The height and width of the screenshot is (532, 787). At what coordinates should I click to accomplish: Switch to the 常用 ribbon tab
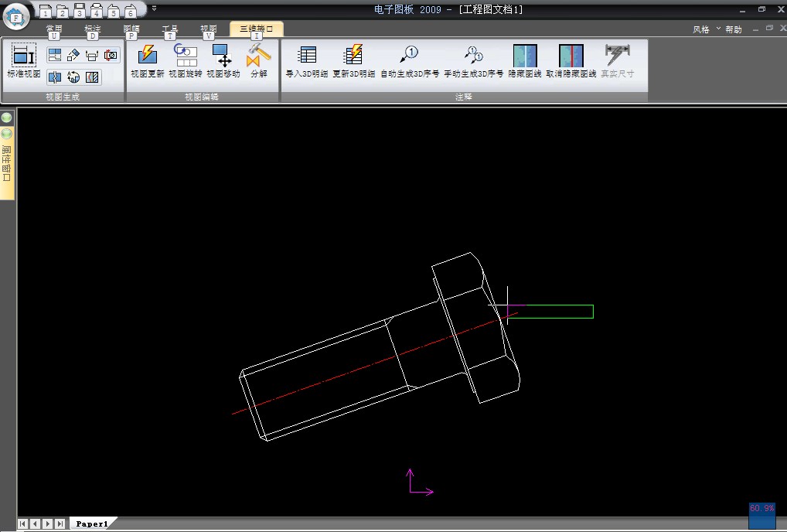pyautogui.click(x=54, y=29)
